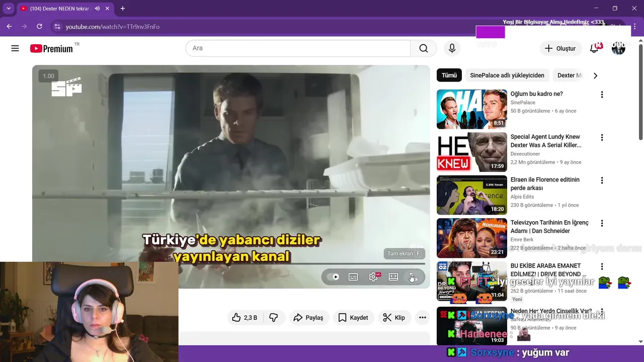Go forward in browser history
644x362 pixels.
tap(24, 26)
